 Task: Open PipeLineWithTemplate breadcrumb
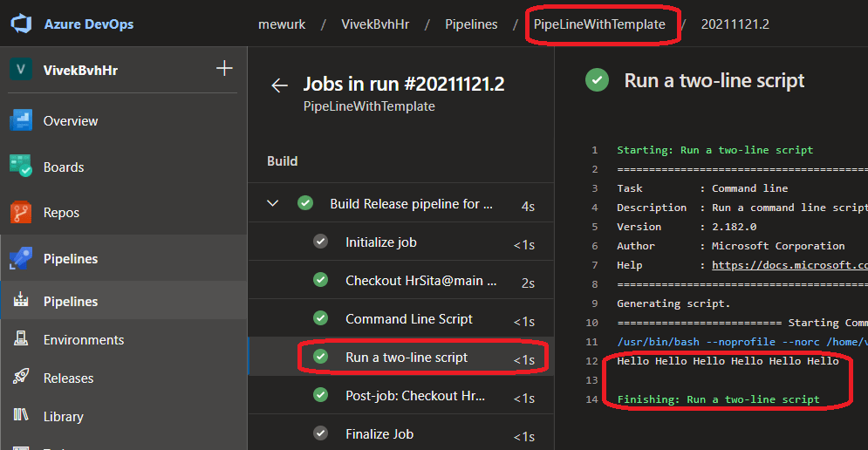point(599,24)
